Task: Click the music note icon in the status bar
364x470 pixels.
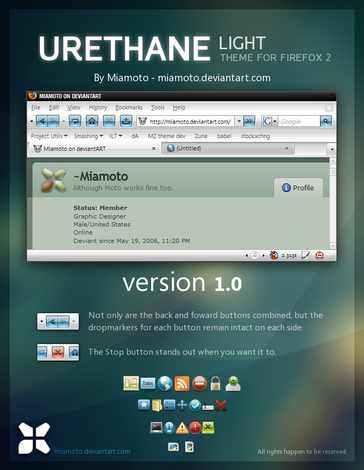Action: pos(255,255)
